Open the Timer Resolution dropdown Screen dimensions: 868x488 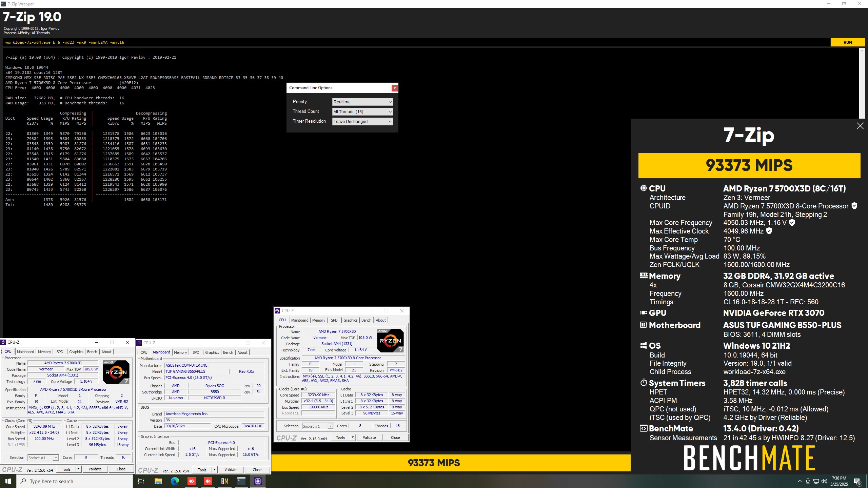[x=362, y=121]
